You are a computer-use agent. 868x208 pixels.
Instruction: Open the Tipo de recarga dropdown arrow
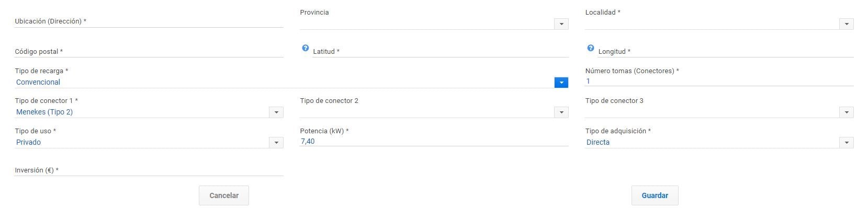point(561,83)
